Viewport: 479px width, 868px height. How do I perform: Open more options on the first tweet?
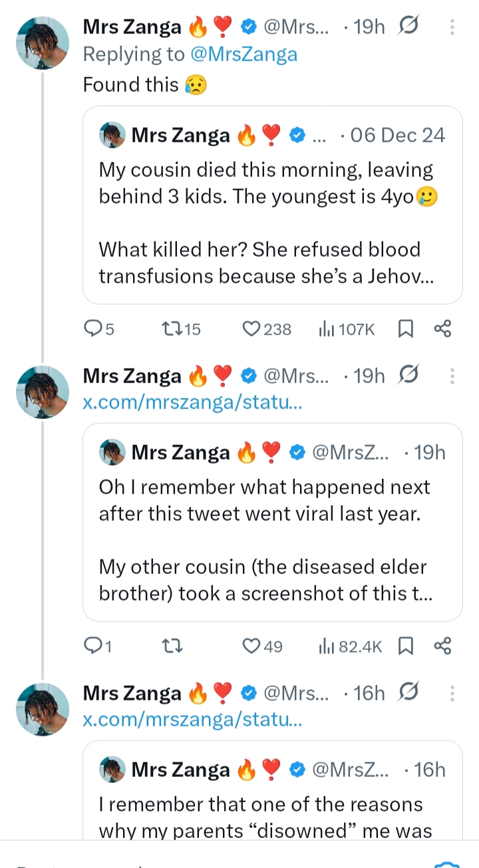point(452,27)
